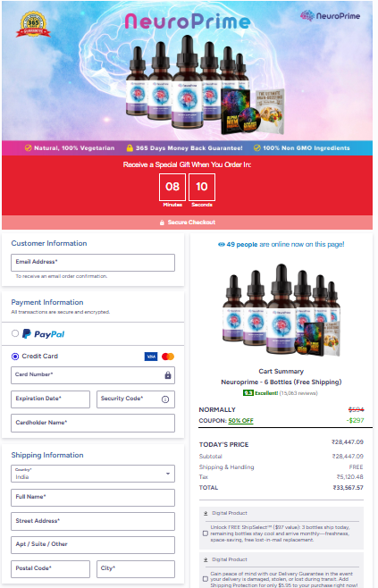Click the Cardholder Name field

coord(93,423)
